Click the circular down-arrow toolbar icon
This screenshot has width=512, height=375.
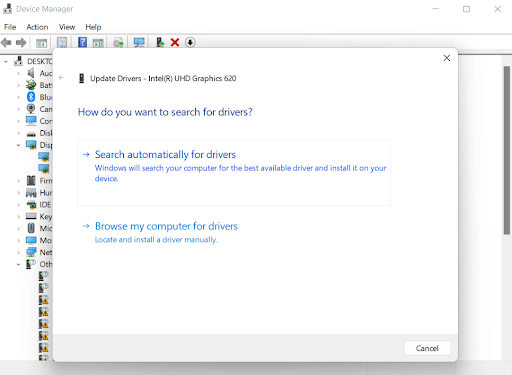click(x=190, y=42)
